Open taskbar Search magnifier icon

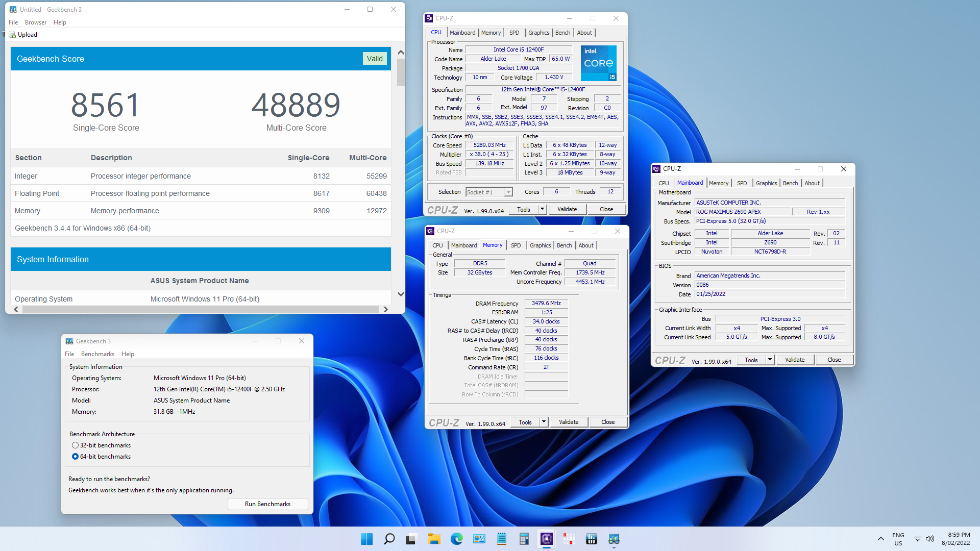click(x=389, y=539)
